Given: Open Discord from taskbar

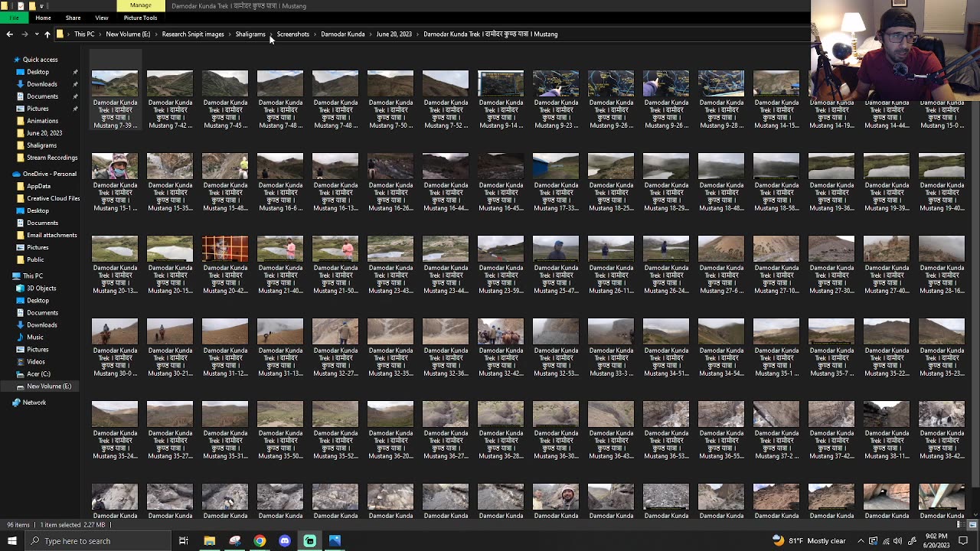Looking at the screenshot, I should [x=285, y=541].
